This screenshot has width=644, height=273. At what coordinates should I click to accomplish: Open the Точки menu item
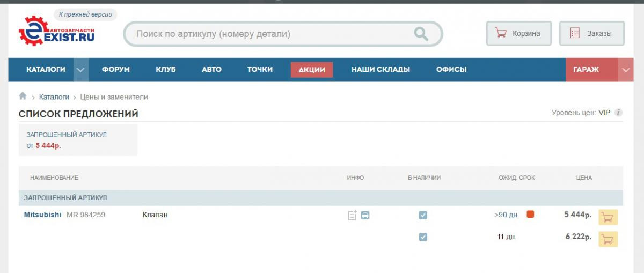[260, 69]
